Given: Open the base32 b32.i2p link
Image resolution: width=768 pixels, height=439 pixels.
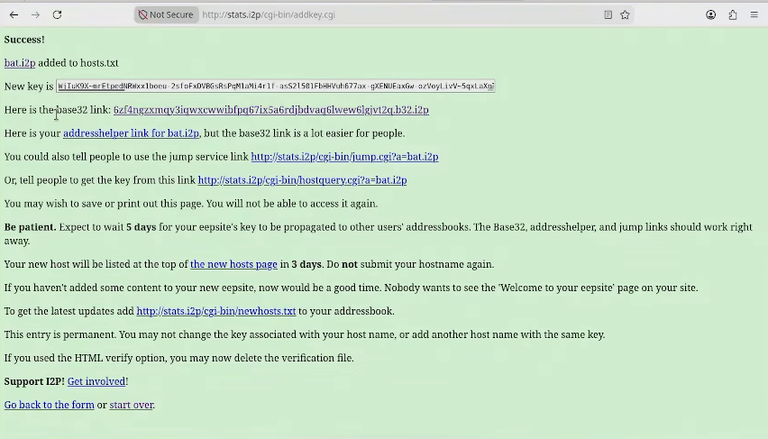Looking at the screenshot, I should click(x=271, y=110).
